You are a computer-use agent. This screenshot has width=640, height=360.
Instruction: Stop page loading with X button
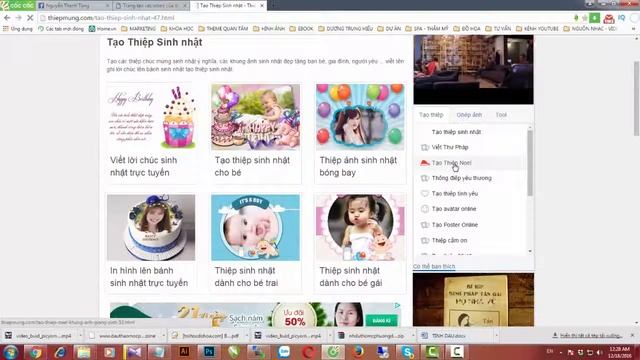(30, 18)
